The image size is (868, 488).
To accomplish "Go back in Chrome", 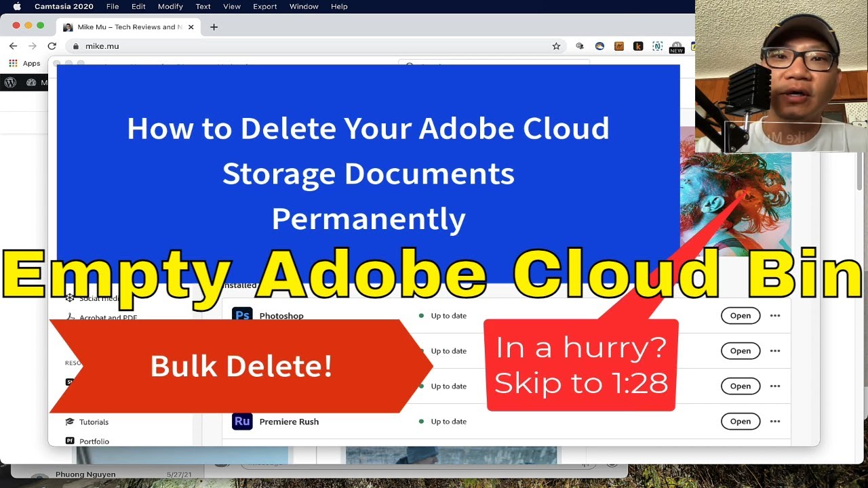I will [13, 46].
